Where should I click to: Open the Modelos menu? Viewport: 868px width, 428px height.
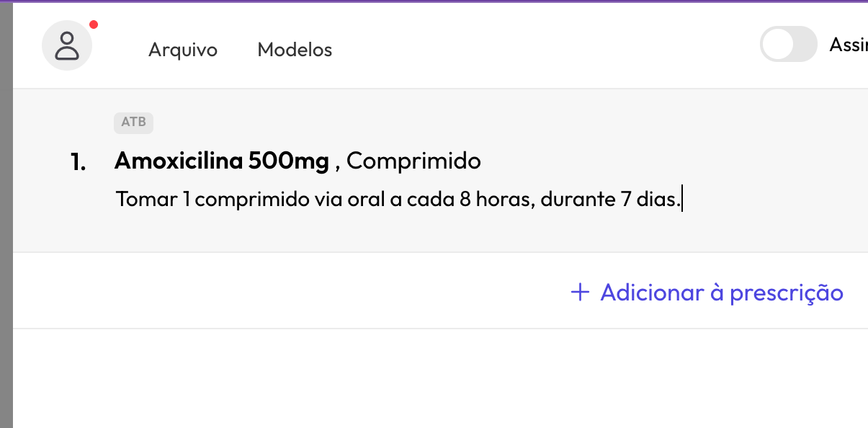click(x=294, y=50)
